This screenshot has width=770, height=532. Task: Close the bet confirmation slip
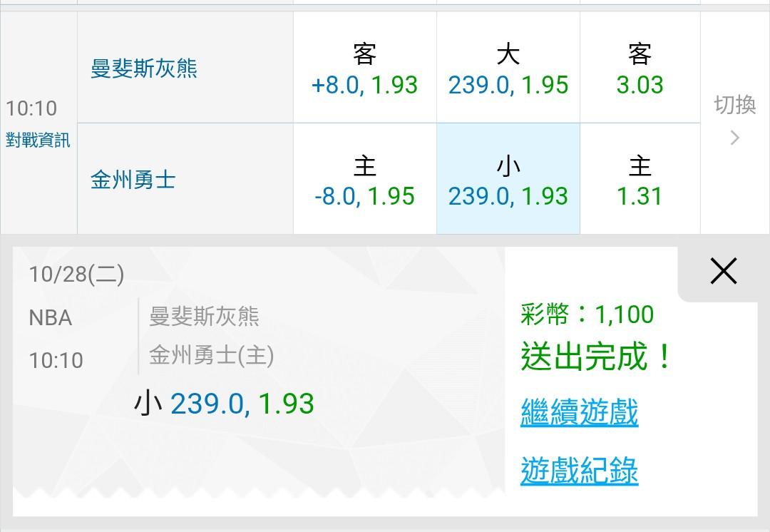pos(723,272)
